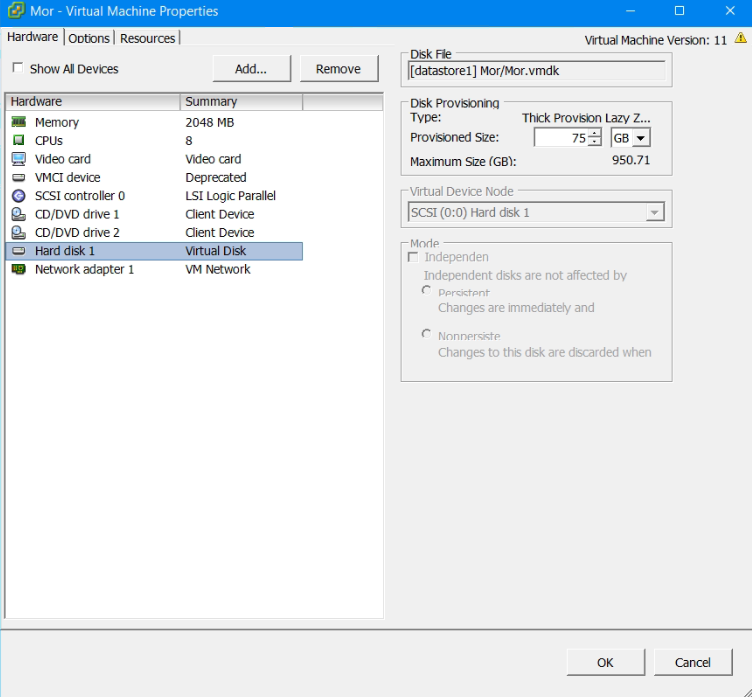Enable the Show All Devices checkbox

pyautogui.click(x=17, y=69)
